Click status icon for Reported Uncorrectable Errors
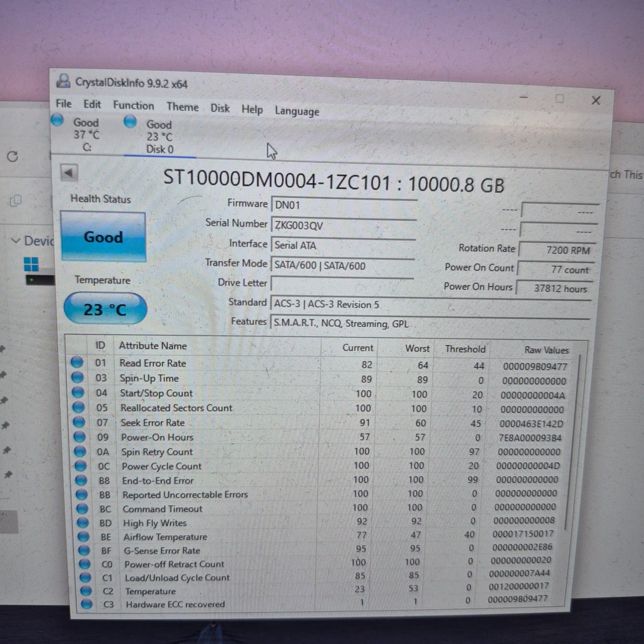644x644 pixels. (82, 495)
